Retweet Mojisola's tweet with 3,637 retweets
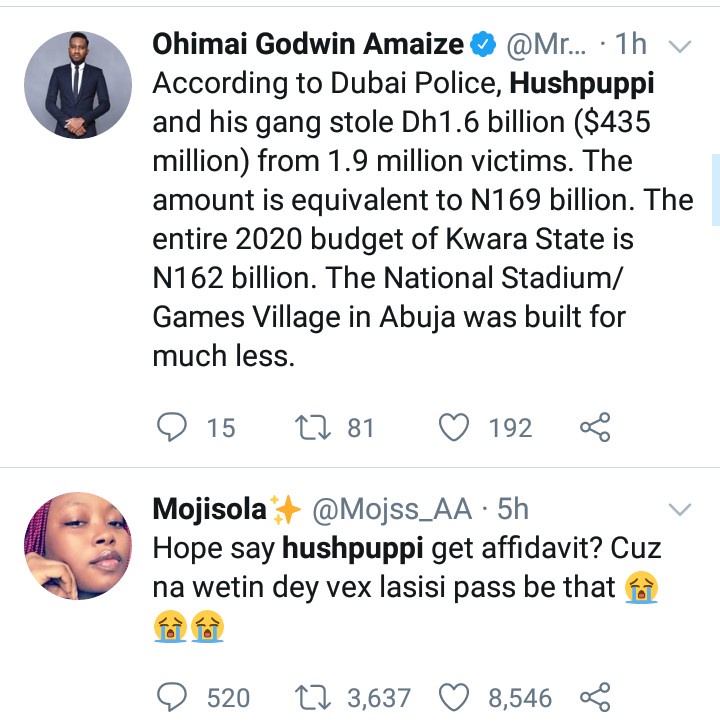This screenshot has height=726, width=720. tap(313, 697)
